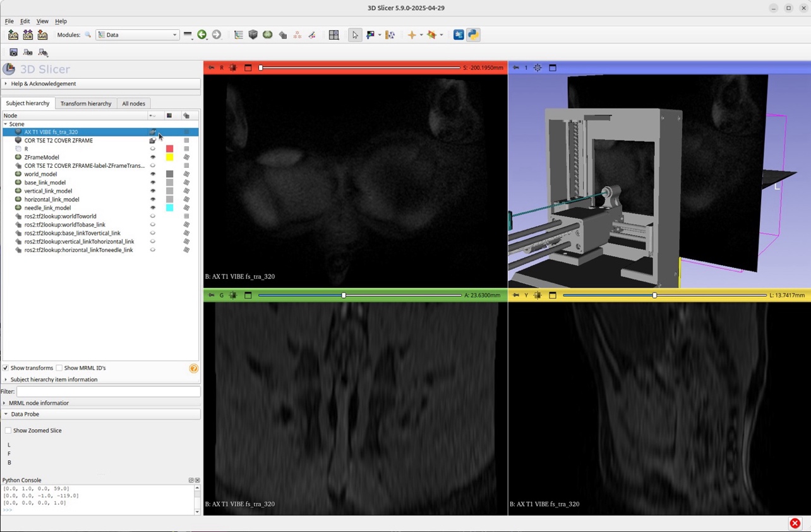Click the Node column header

point(75,115)
